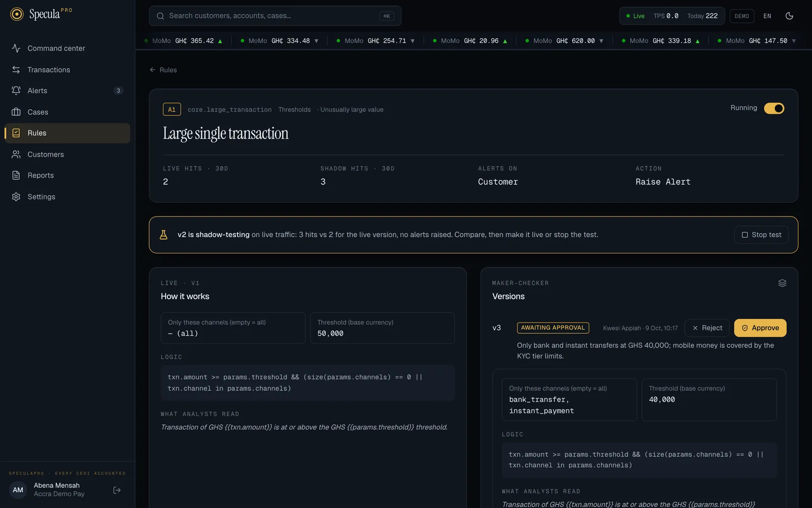Screen dimensions: 812x508
Task: Click the live Threshold value 50,000
Action: pos(330,334)
